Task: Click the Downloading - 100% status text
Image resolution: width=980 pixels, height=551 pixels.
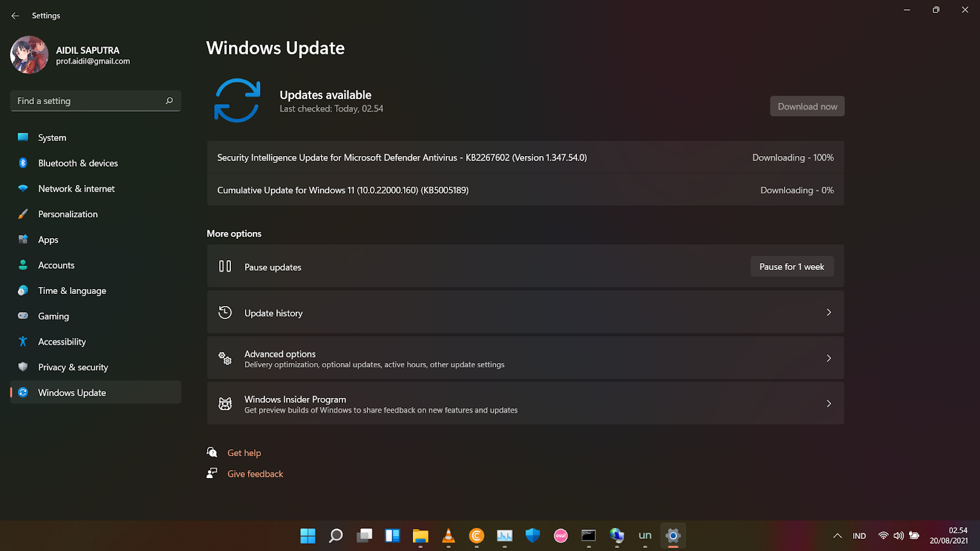Action: [793, 157]
